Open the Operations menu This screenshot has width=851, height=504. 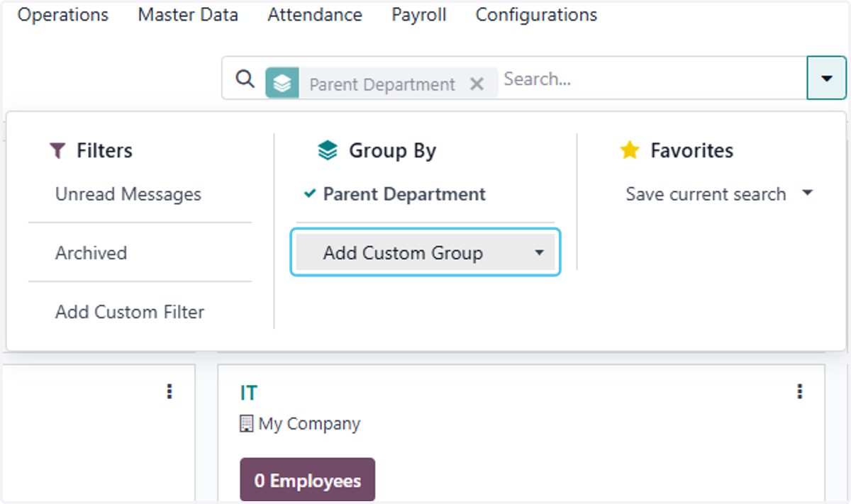[63, 15]
